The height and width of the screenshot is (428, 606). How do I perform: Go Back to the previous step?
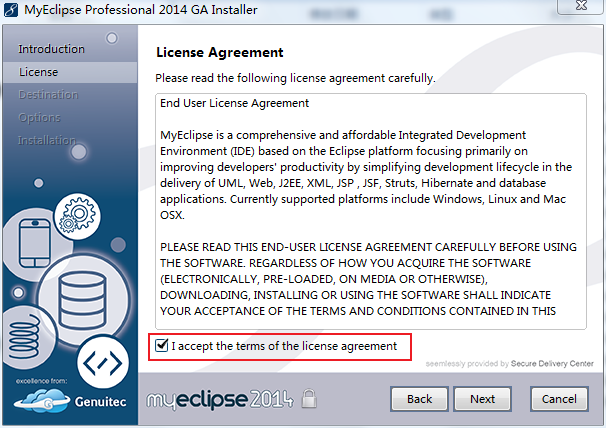coord(419,399)
